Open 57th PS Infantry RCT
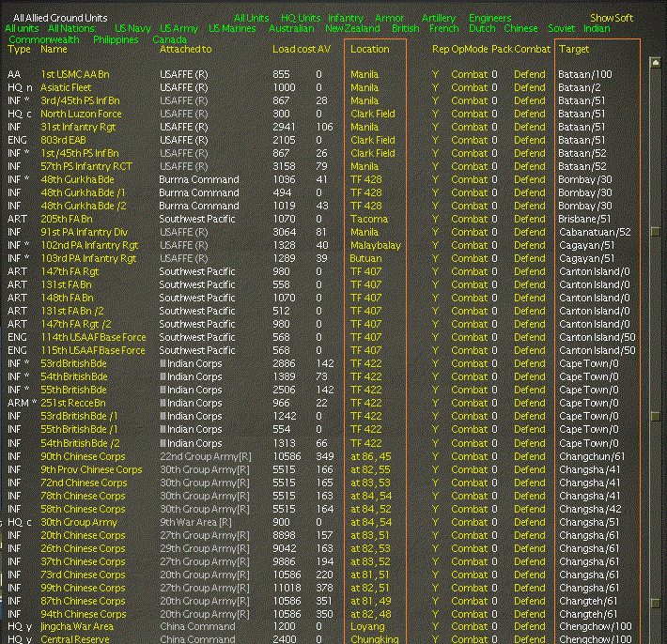Image resolution: width=667 pixels, height=644 pixels. (x=86, y=166)
